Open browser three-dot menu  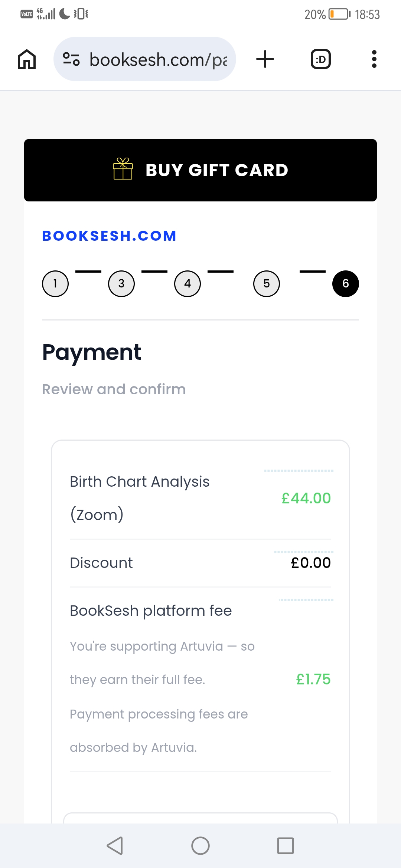(x=374, y=59)
